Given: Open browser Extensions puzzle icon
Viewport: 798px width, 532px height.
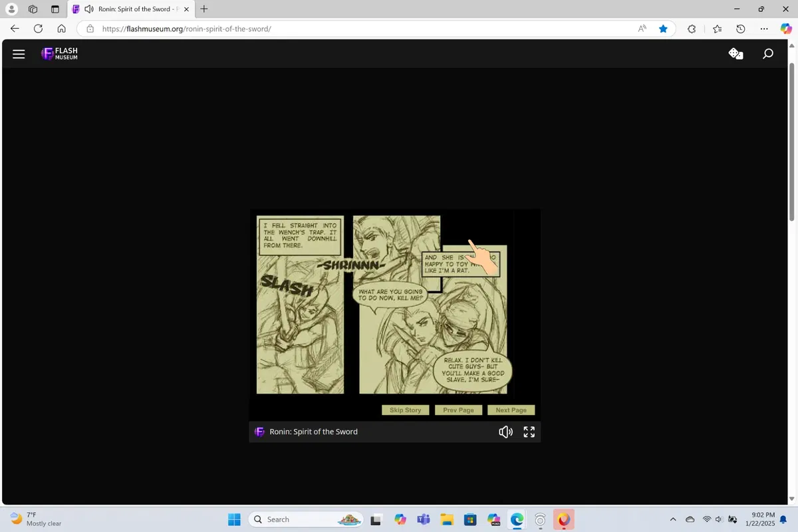Looking at the screenshot, I should 692,29.
